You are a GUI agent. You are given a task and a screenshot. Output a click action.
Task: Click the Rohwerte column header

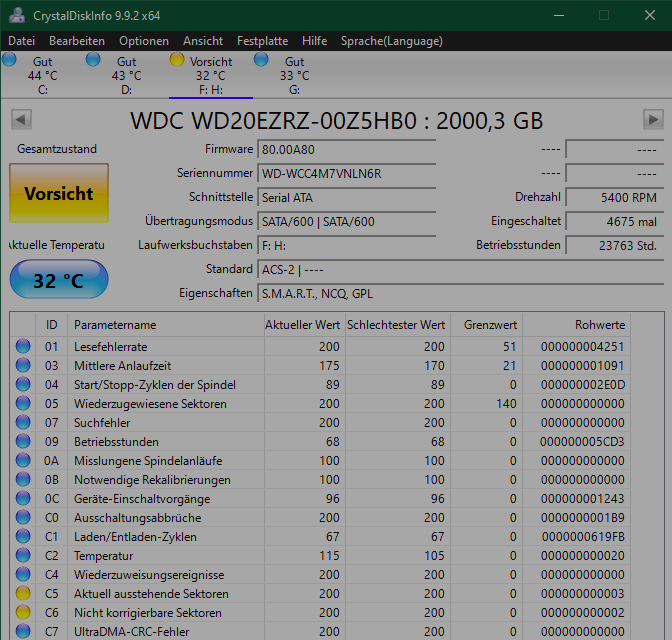576,325
